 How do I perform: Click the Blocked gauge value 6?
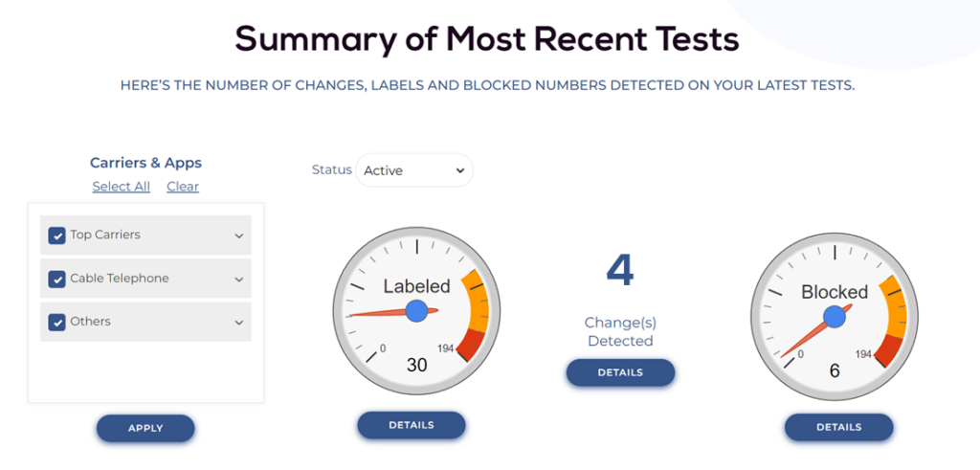coord(835,370)
